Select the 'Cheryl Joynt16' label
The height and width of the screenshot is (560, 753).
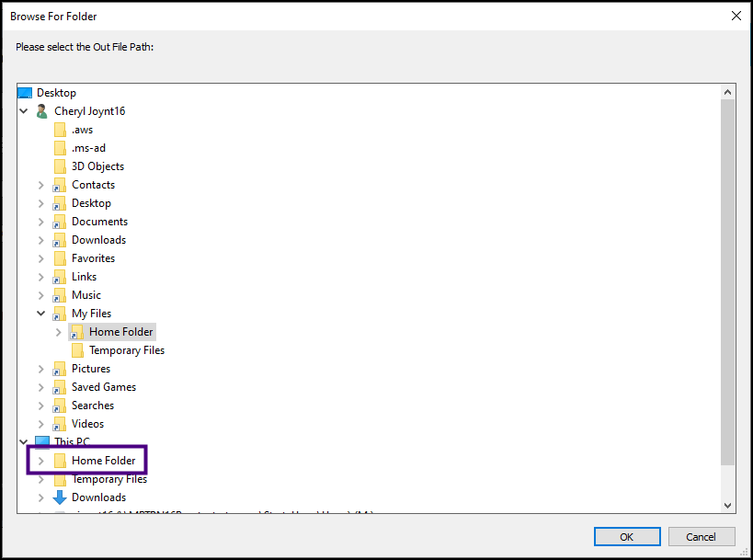click(x=90, y=111)
